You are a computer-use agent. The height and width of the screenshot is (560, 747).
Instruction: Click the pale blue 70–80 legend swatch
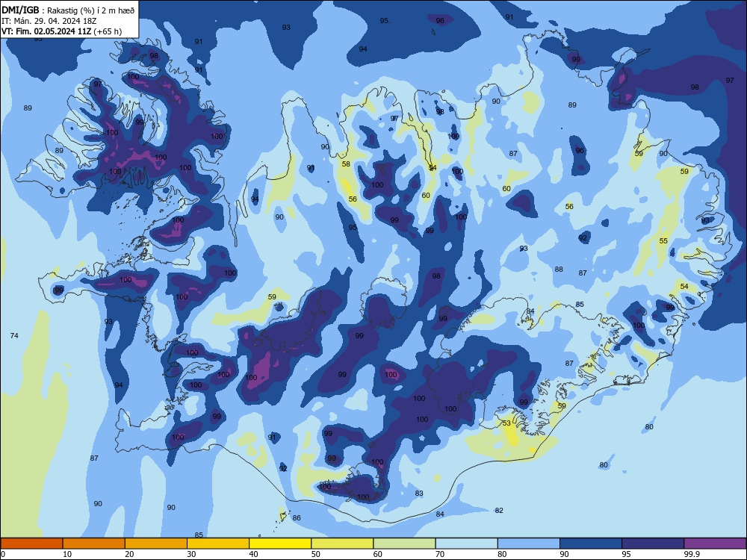click(x=466, y=544)
